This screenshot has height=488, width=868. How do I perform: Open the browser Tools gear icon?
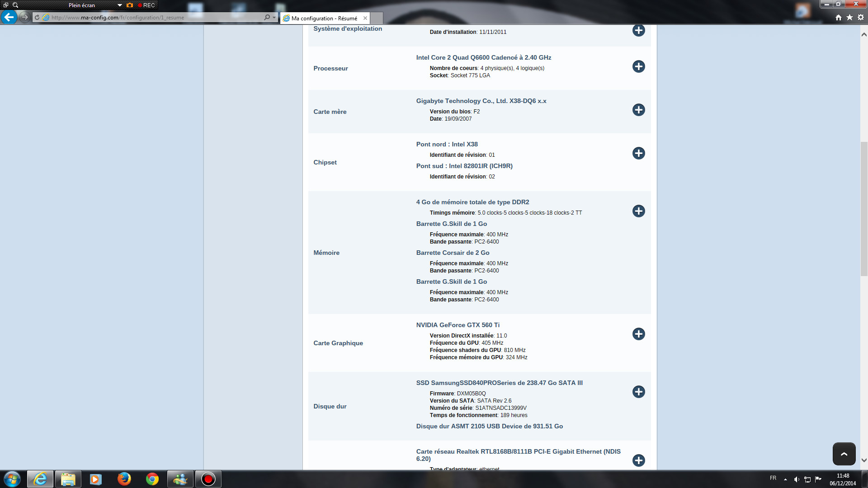pos(861,17)
